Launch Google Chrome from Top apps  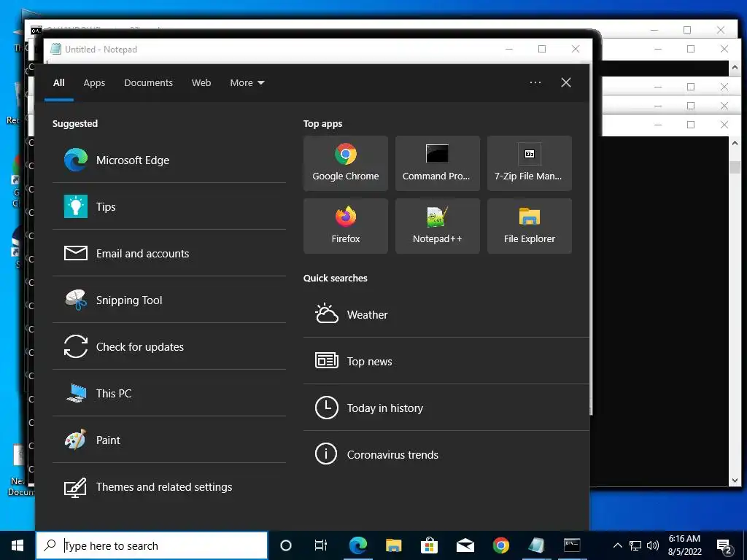[345, 163]
